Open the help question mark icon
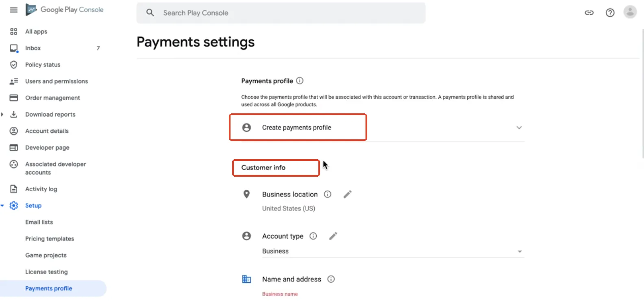 610,13
